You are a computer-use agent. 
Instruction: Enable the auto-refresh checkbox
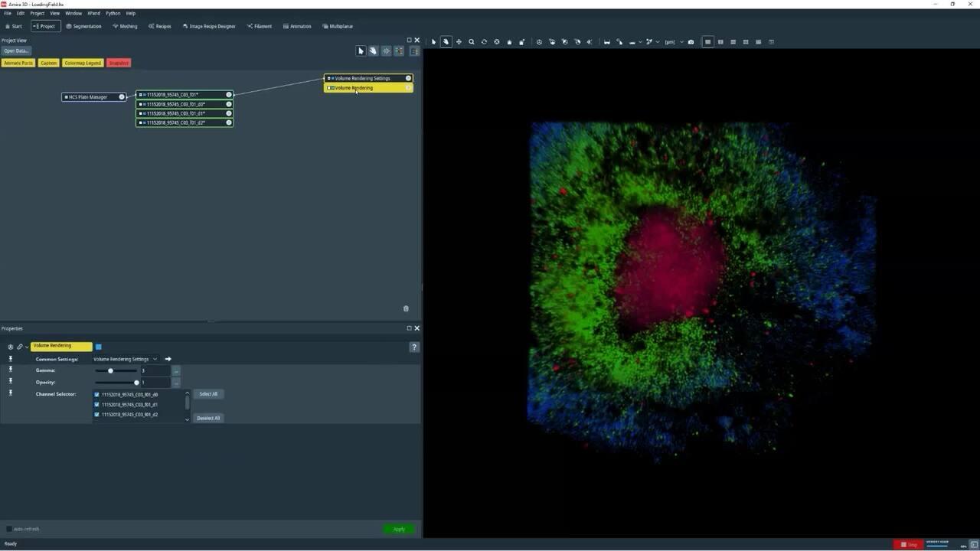click(x=9, y=529)
